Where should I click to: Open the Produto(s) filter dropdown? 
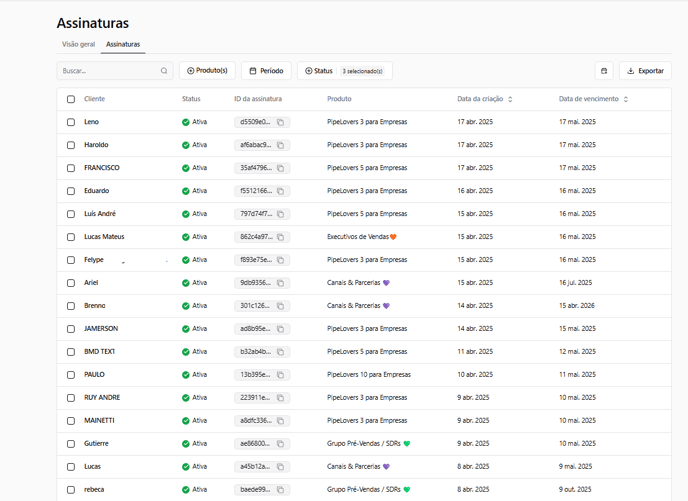(x=207, y=71)
